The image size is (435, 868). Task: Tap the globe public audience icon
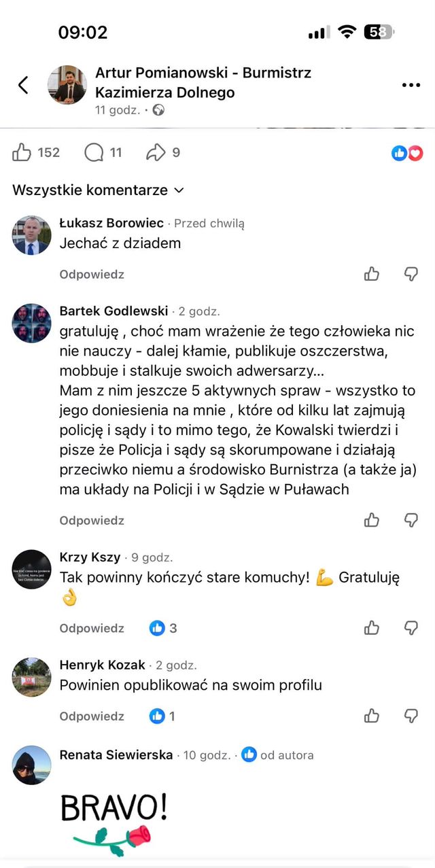point(159,109)
